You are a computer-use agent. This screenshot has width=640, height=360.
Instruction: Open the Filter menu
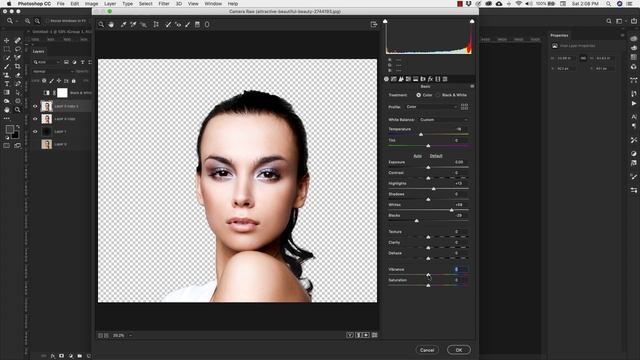164,4
